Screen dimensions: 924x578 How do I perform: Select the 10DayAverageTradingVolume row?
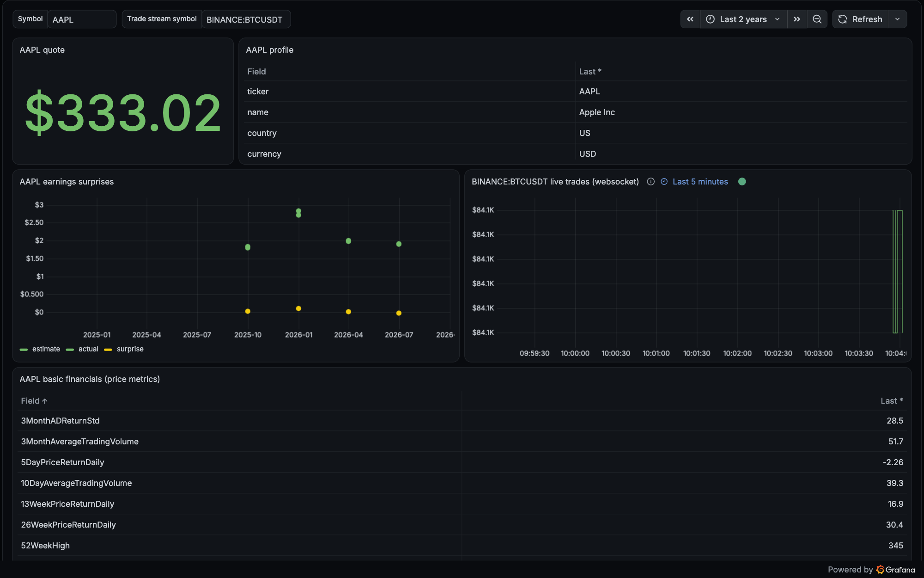click(x=462, y=483)
